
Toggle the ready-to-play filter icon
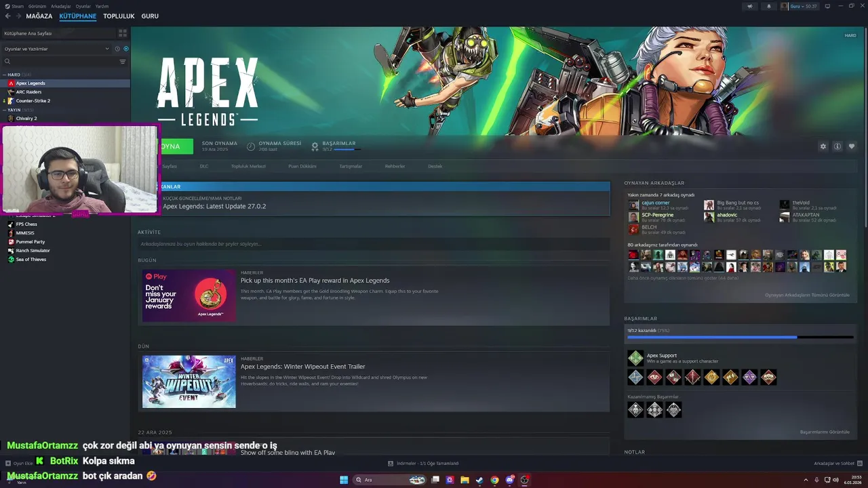tap(126, 49)
